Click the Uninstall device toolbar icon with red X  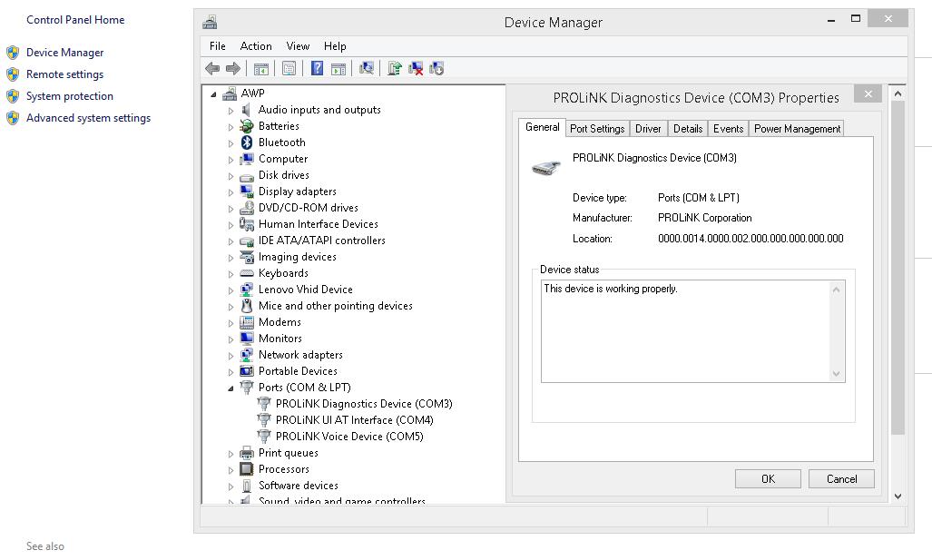[x=416, y=68]
